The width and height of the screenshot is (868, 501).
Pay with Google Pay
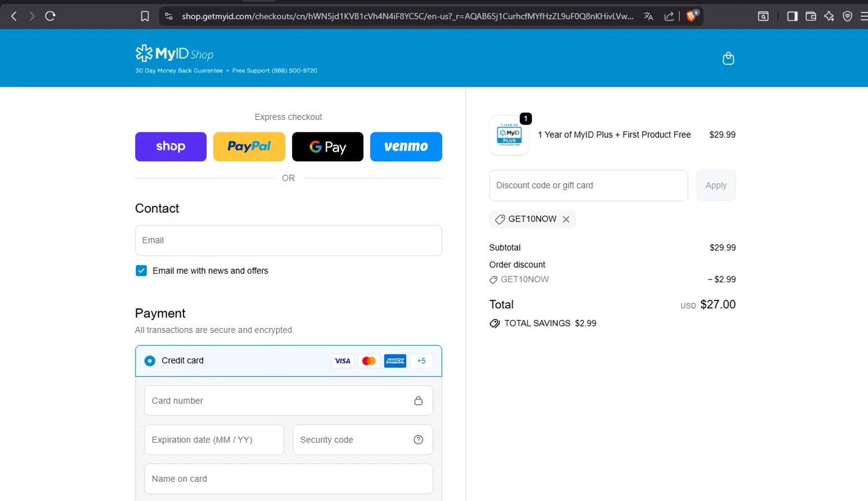point(328,147)
